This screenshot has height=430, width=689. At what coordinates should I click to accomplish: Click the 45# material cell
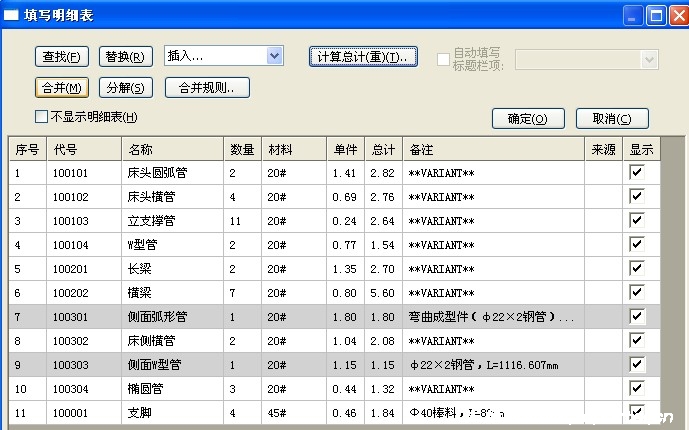click(x=294, y=413)
